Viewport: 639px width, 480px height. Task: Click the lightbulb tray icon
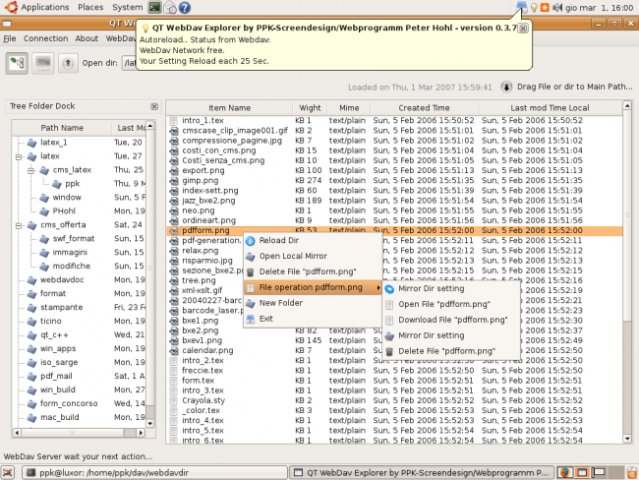(533, 7)
